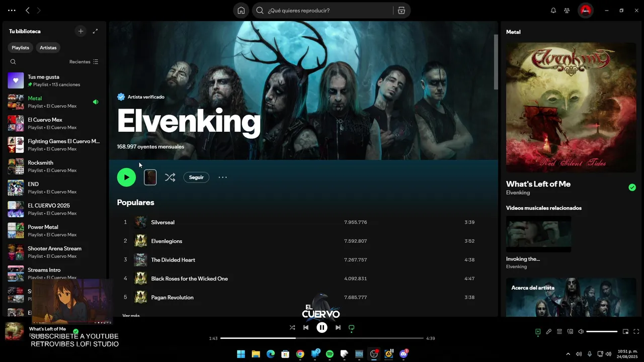This screenshot has height=362, width=644.
Task: Skip to next track
Action: (x=338, y=327)
